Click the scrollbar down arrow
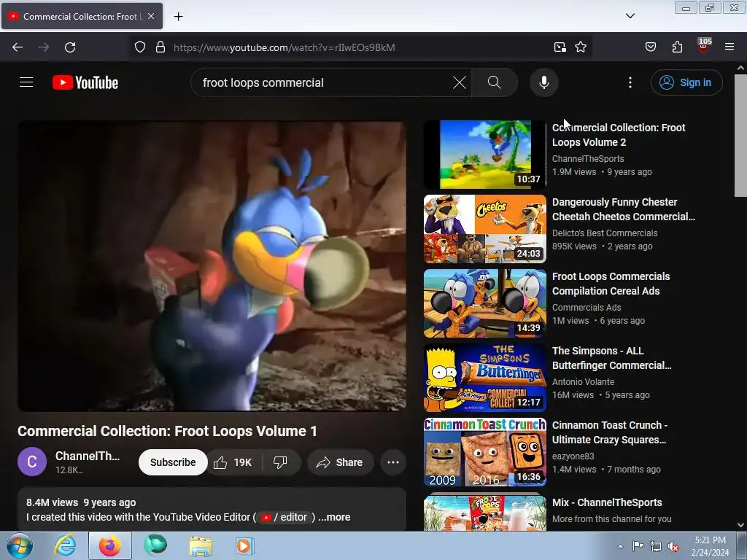747x560 pixels. (740, 525)
